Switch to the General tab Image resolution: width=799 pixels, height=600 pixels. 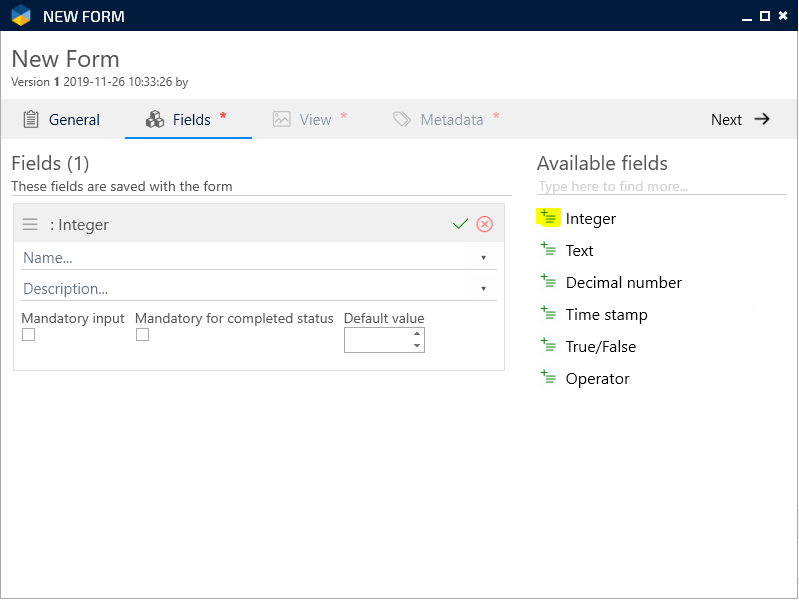61,119
